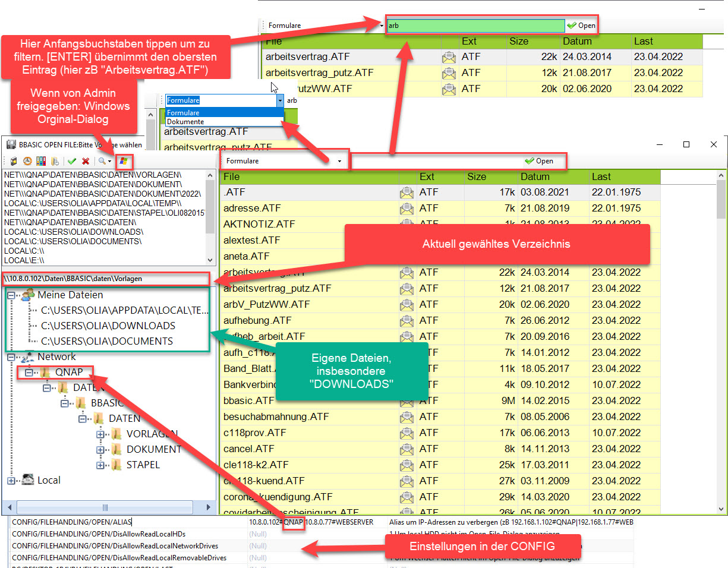Select C:\USERS\OLIA\DOCUMENTS in the tree
Screen dimensions: 728x568
107,342
